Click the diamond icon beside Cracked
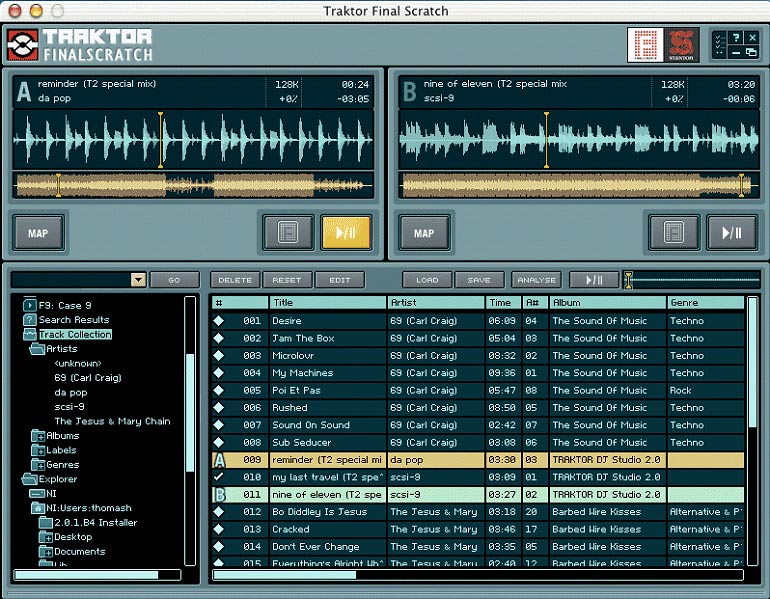This screenshot has width=770, height=599. click(x=219, y=529)
